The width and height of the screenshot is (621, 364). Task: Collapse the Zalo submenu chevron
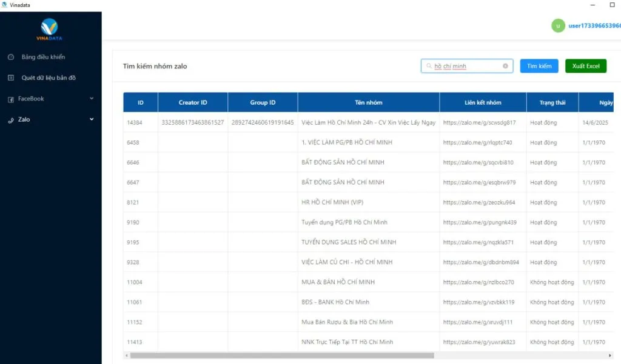pyautogui.click(x=92, y=119)
